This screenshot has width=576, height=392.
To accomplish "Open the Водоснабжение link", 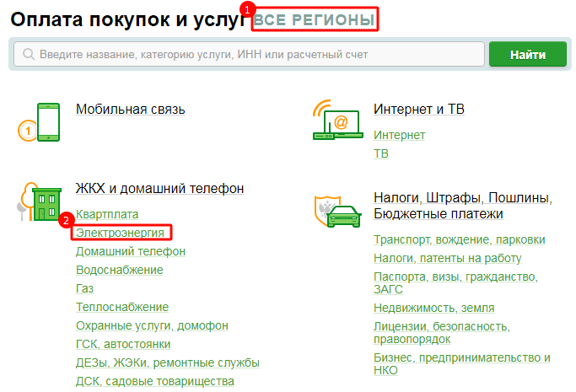I will pyautogui.click(x=120, y=270).
